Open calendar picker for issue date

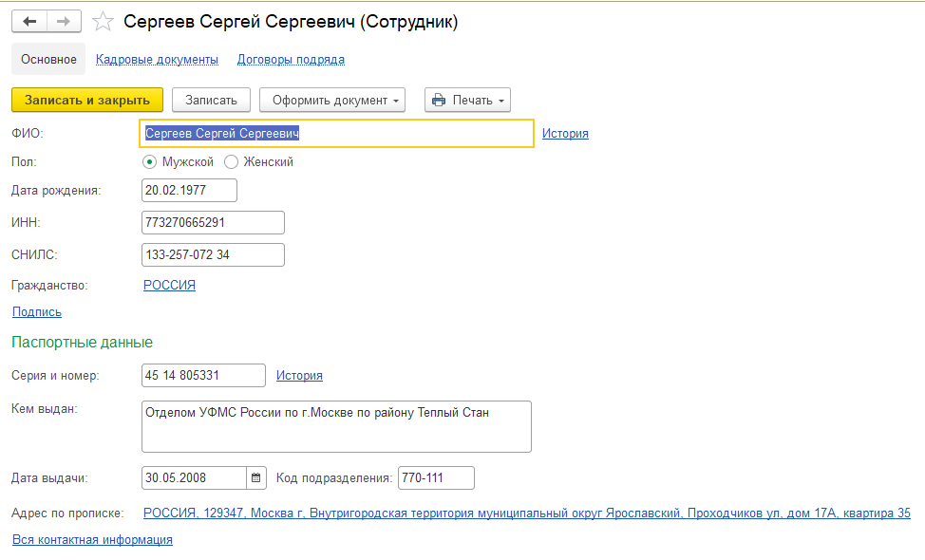click(256, 477)
